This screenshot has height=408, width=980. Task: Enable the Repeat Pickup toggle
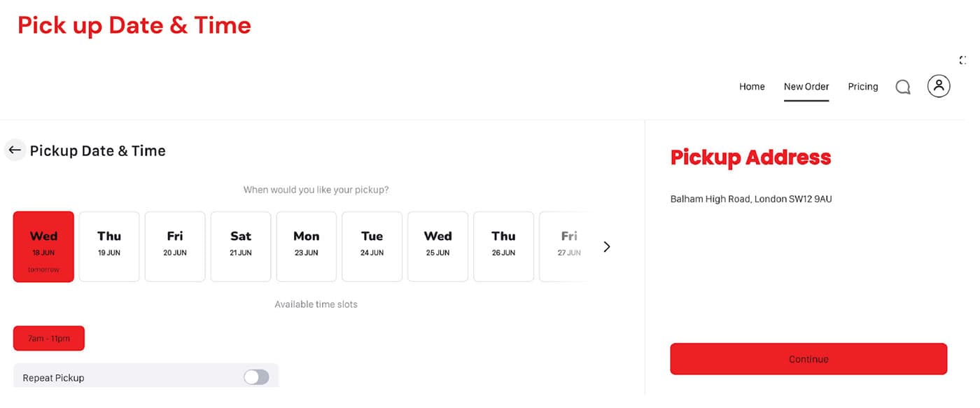tap(256, 377)
